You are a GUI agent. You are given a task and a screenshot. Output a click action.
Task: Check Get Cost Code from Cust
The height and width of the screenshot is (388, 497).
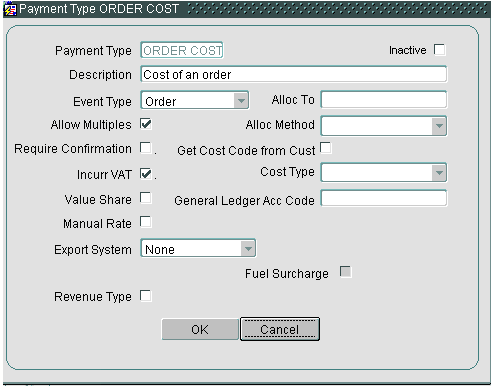[x=326, y=148]
